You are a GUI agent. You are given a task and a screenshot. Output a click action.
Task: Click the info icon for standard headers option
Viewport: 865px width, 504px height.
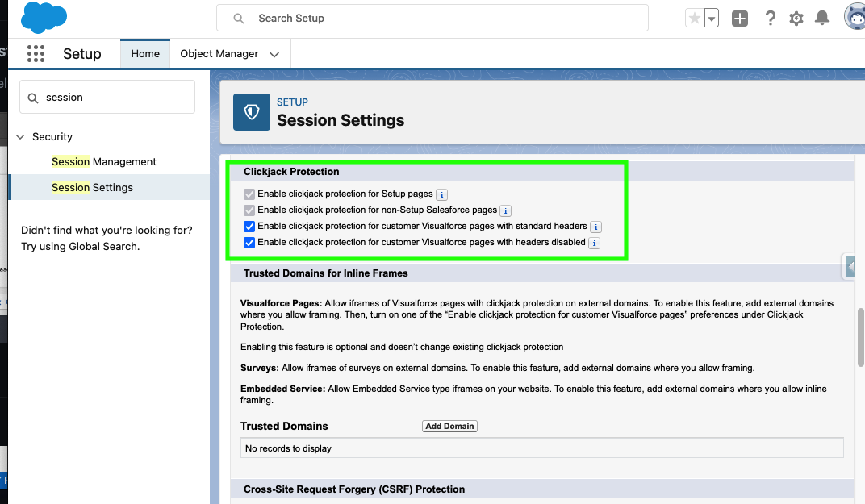pyautogui.click(x=595, y=227)
